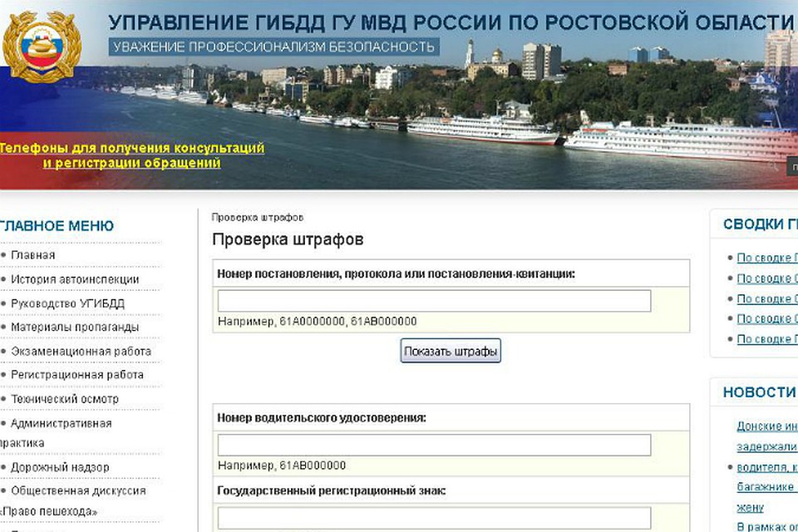The image size is (798, 532).
Task: Open the Главная menu item
Action: (x=32, y=255)
